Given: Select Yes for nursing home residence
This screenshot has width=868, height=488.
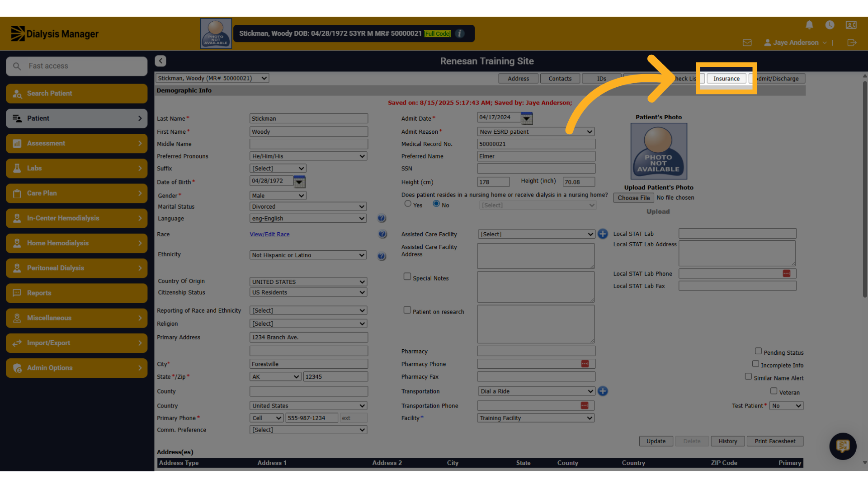Looking at the screenshot, I should click(x=408, y=204).
